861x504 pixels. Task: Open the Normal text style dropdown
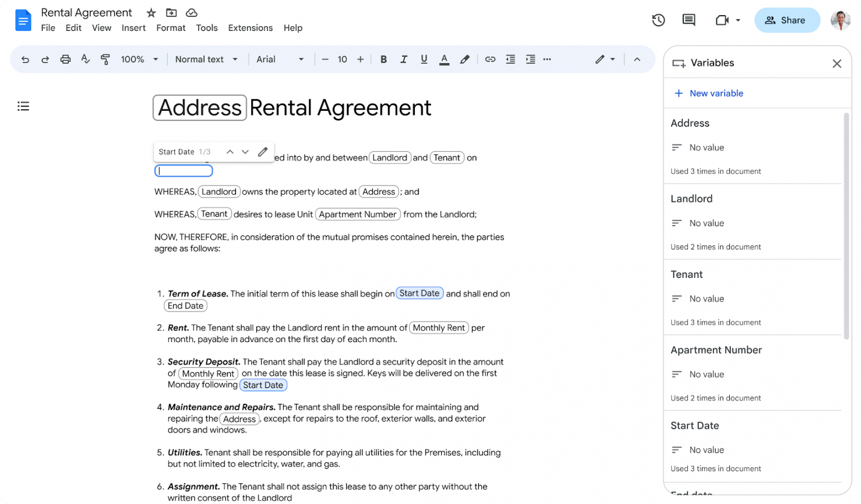206,59
